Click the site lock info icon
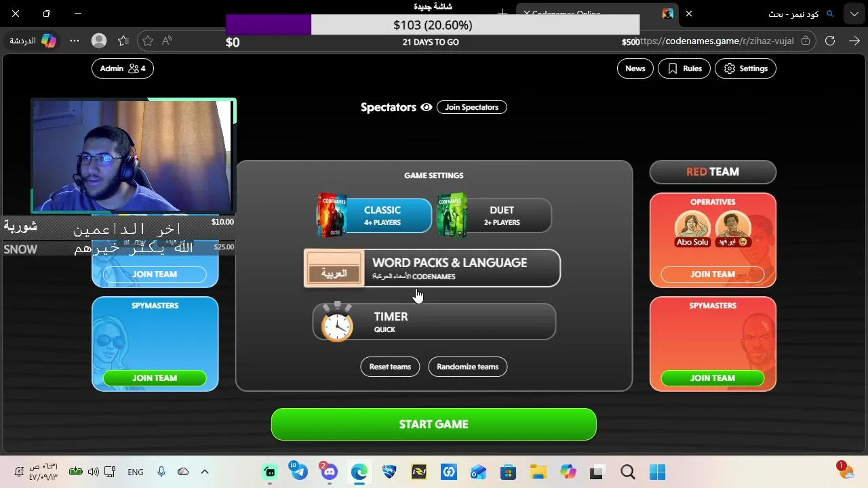Image resolution: width=868 pixels, height=488 pixels. click(x=806, y=41)
